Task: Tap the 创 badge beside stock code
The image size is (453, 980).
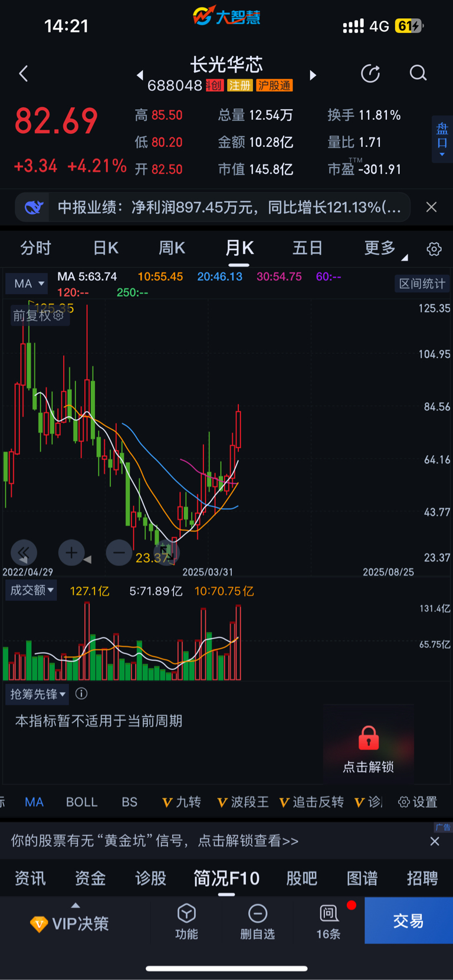Action: tap(214, 85)
